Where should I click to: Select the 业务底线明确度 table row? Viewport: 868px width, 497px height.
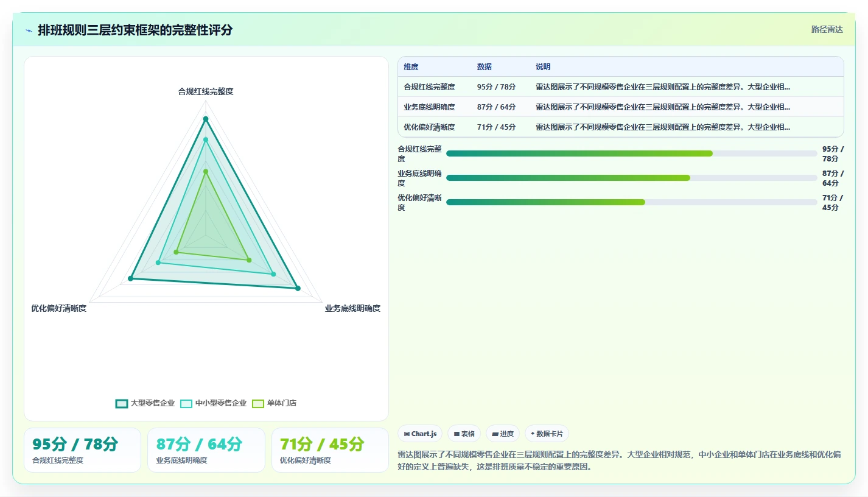620,107
